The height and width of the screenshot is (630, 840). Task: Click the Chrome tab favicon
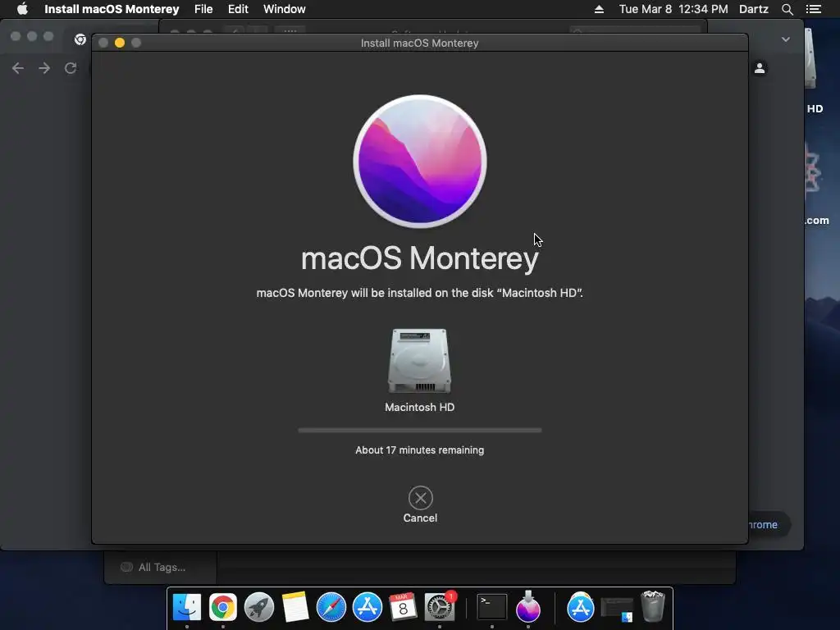pyautogui.click(x=80, y=39)
